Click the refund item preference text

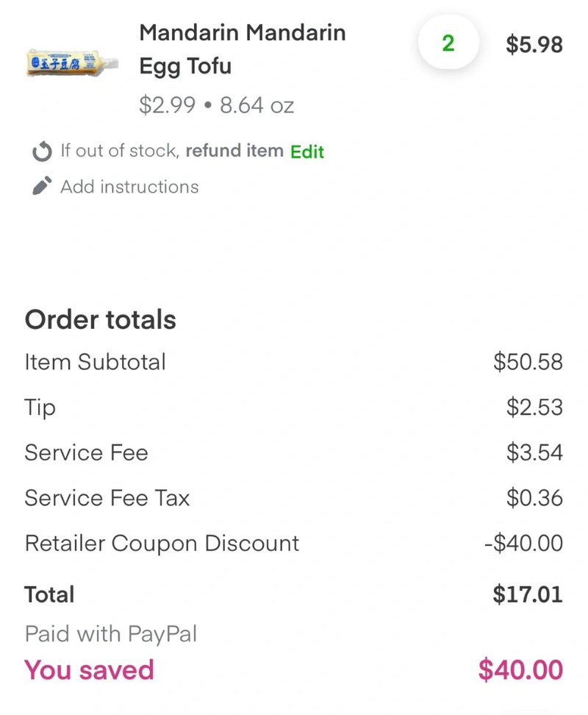click(x=234, y=151)
